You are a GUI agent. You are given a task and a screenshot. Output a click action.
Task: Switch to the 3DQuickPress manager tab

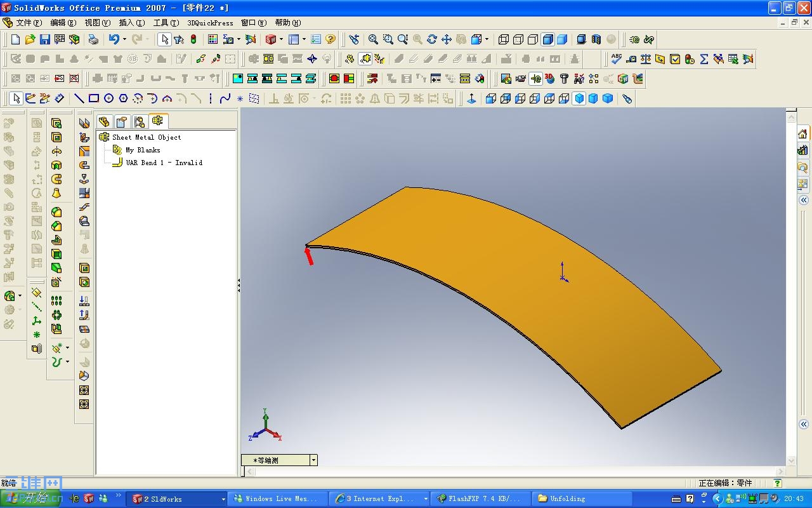click(158, 121)
